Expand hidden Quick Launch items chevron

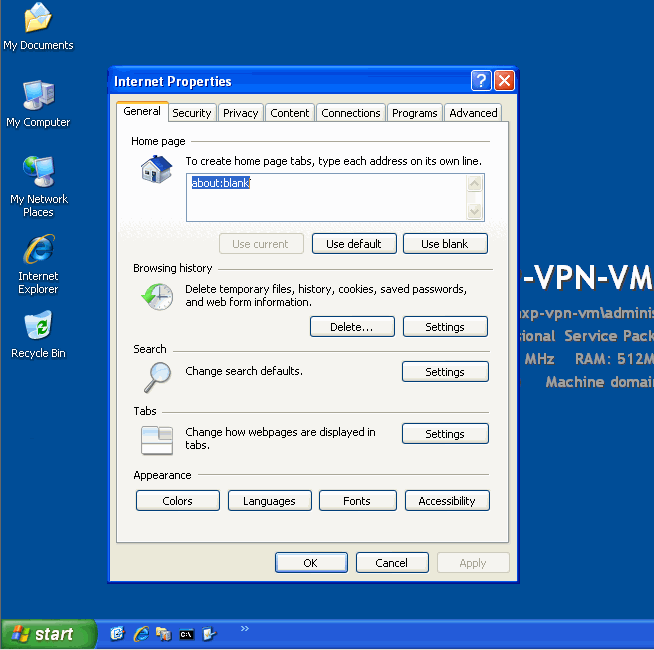click(244, 628)
